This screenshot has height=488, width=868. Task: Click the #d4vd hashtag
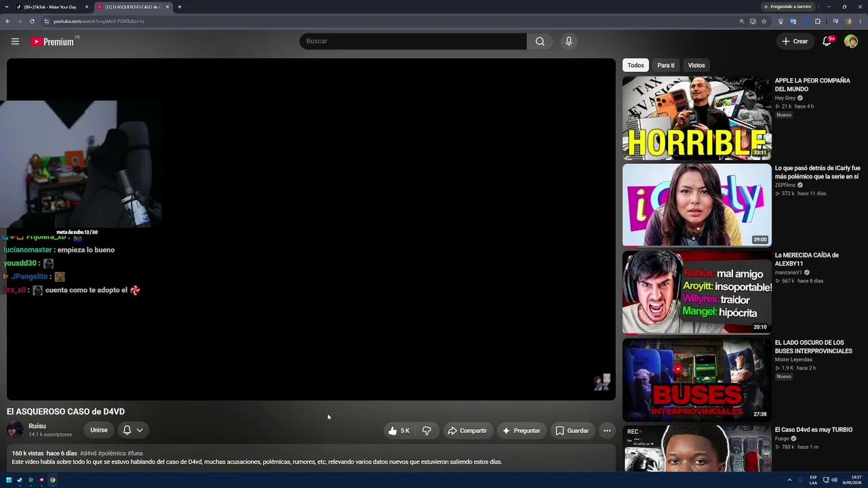point(88,453)
